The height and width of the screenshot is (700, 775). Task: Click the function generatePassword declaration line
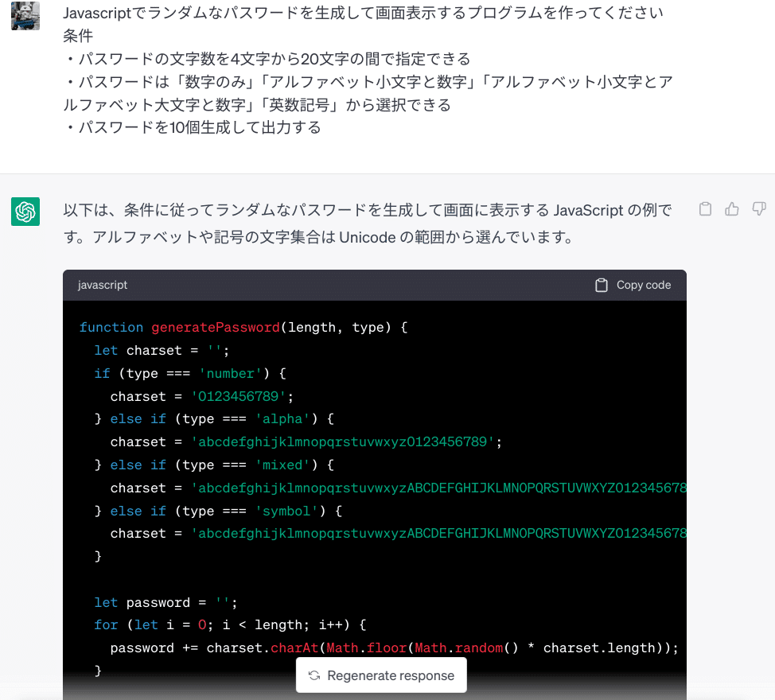point(243,328)
